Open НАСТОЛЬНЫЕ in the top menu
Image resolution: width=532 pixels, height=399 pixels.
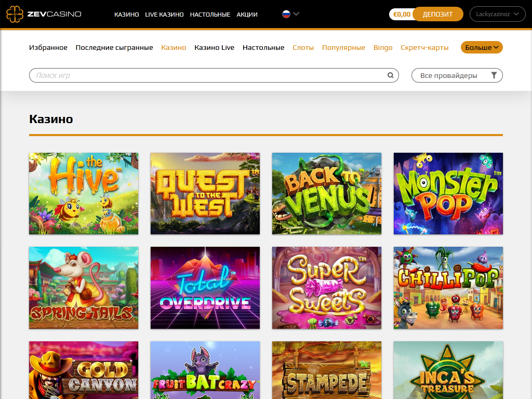click(x=210, y=15)
